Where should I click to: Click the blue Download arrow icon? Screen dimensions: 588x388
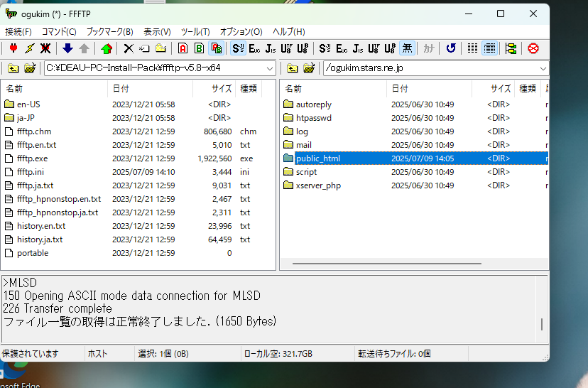[x=67, y=48]
